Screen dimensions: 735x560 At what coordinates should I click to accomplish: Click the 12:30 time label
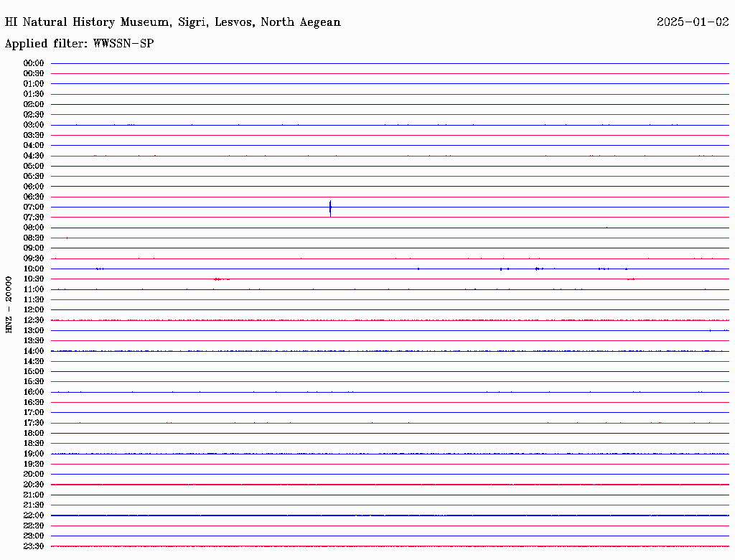tap(34, 320)
